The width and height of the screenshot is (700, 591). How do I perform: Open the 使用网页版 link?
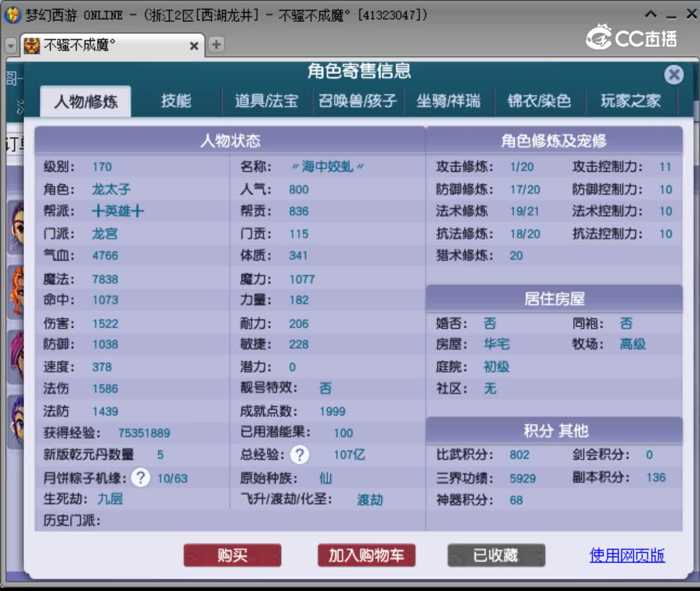pyautogui.click(x=627, y=555)
